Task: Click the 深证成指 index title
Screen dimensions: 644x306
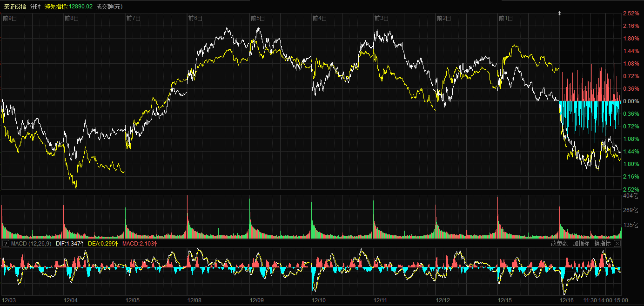Action: (14, 7)
